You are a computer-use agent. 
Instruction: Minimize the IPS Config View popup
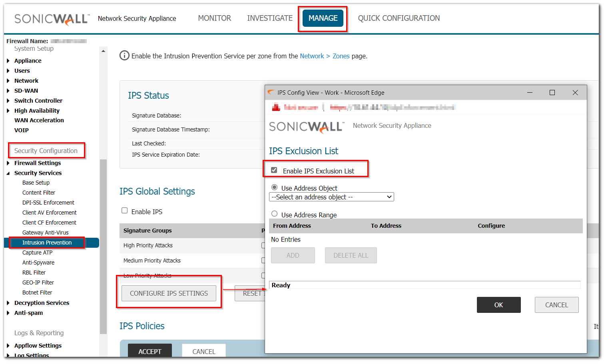(530, 93)
